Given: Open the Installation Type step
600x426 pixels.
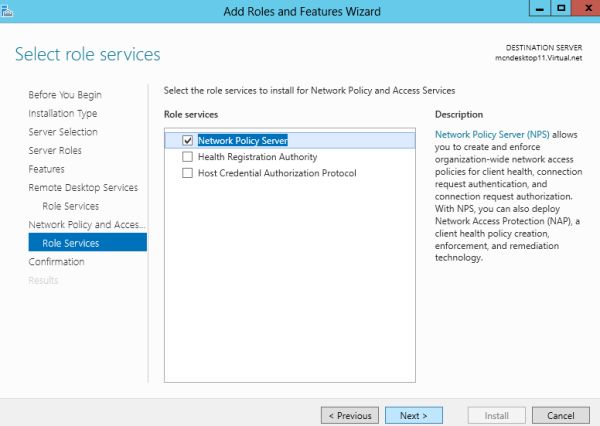Looking at the screenshot, I should coord(62,114).
